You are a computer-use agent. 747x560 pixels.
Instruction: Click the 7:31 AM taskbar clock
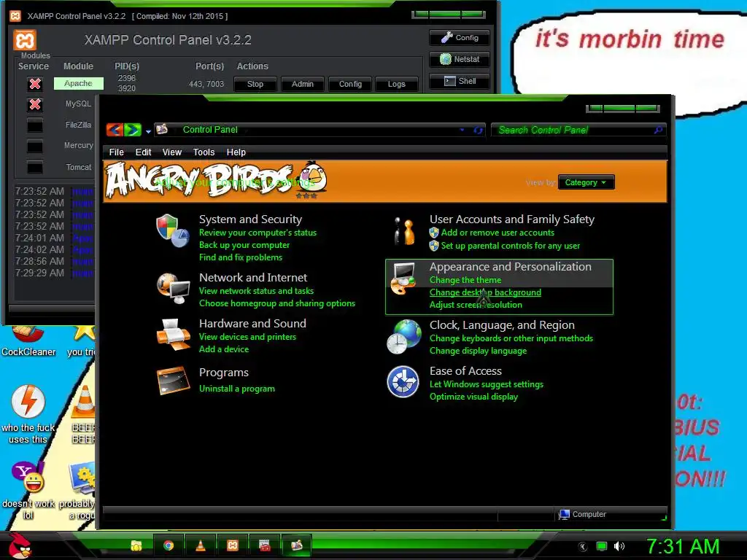[683, 546]
